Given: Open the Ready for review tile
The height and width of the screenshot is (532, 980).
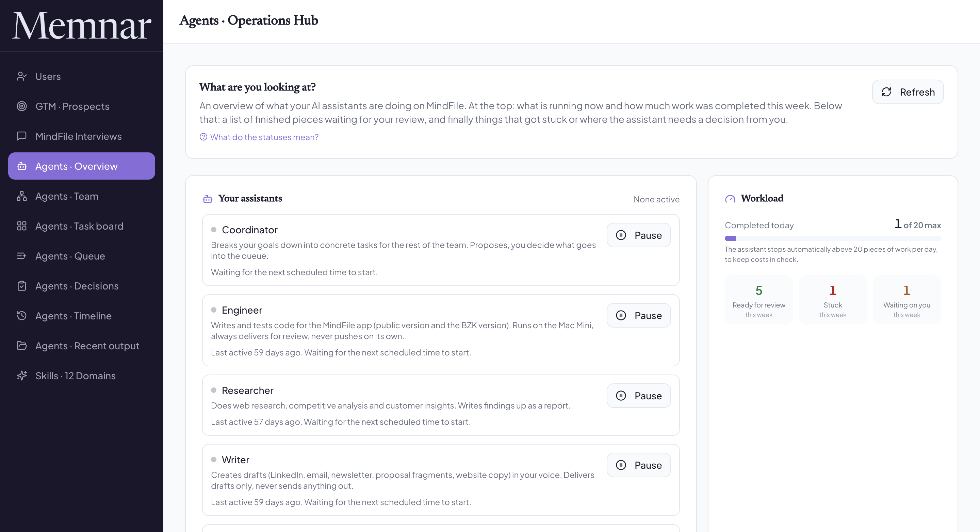Looking at the screenshot, I should point(758,300).
